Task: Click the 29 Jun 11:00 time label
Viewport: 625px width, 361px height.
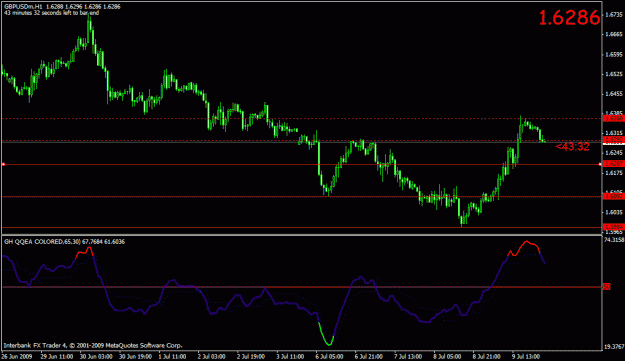Action: 57,356
